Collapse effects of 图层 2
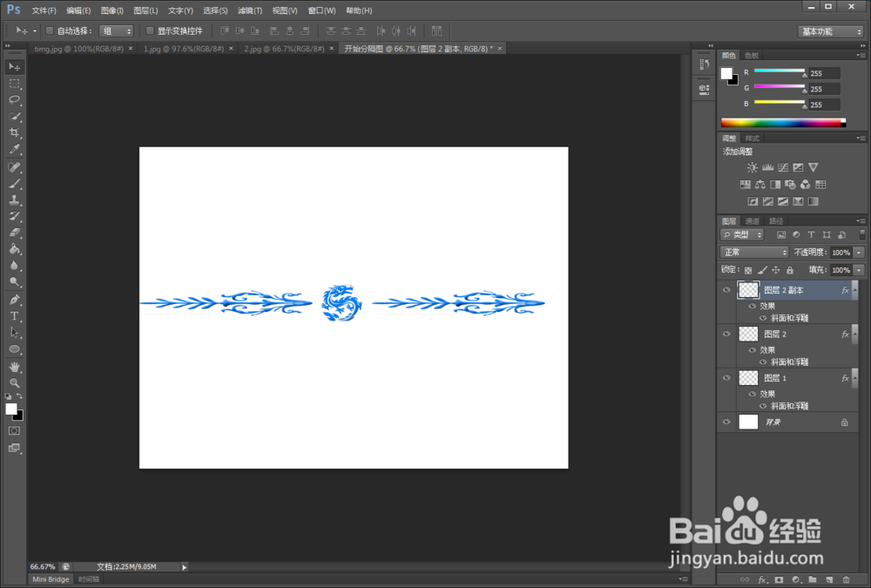This screenshot has width=871, height=588. (x=855, y=334)
